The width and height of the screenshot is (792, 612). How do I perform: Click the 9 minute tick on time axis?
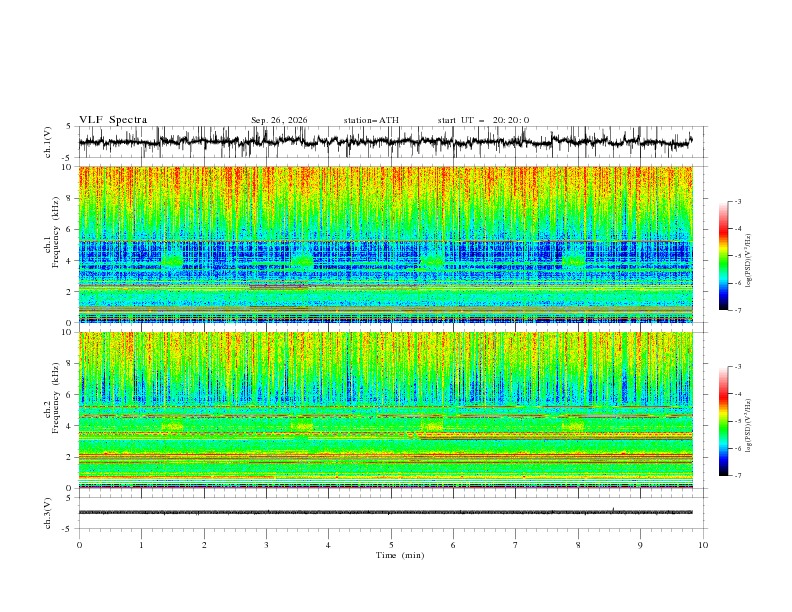[640, 545]
